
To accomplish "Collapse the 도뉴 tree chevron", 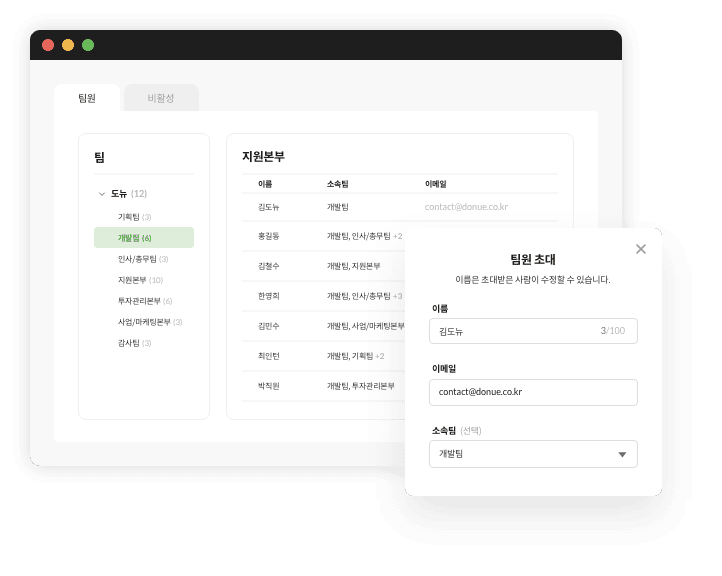I will (x=101, y=194).
